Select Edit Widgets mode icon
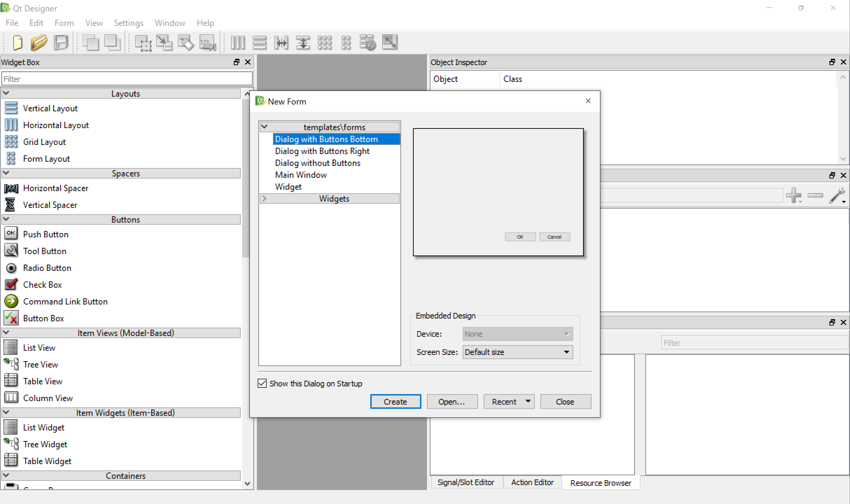This screenshot has width=850, height=504. pos(143,43)
